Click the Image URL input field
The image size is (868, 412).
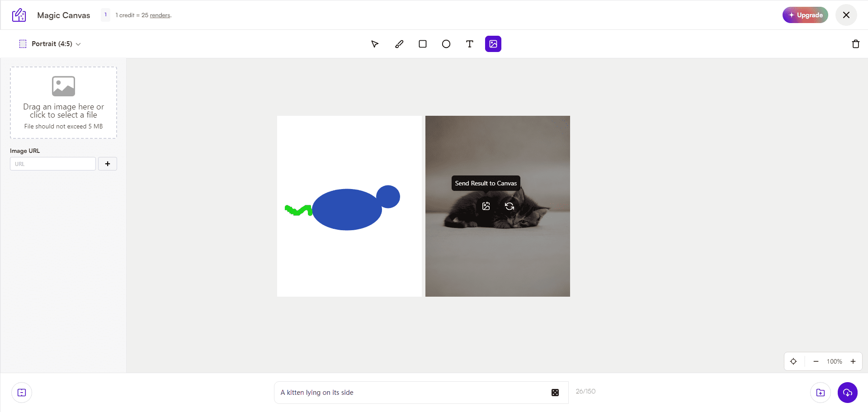coord(53,164)
